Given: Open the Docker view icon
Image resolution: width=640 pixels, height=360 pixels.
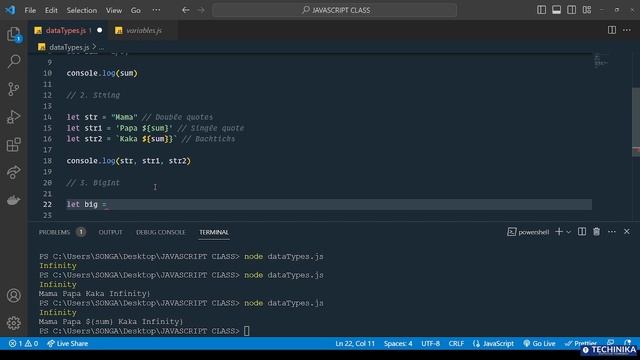Looking at the screenshot, I should (x=13, y=200).
